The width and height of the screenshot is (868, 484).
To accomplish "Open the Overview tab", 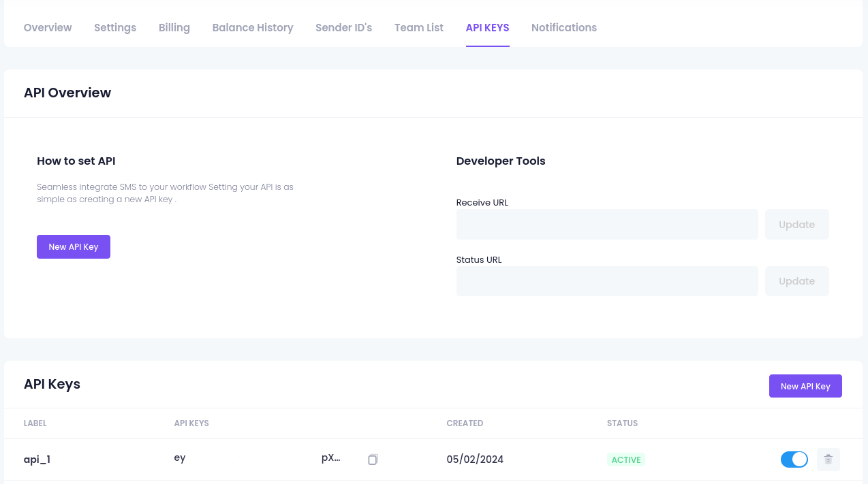I will (48, 28).
